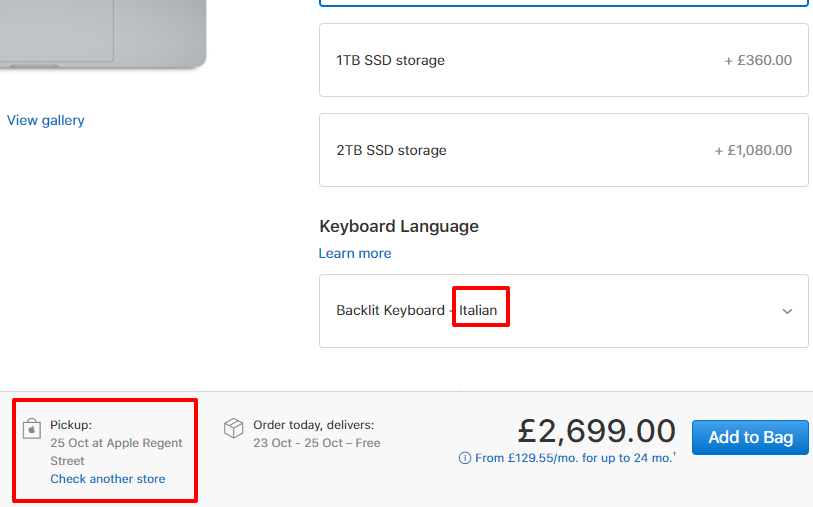Image resolution: width=813 pixels, height=507 pixels.
Task: Select the 1TB SSD storage option
Action: [564, 60]
